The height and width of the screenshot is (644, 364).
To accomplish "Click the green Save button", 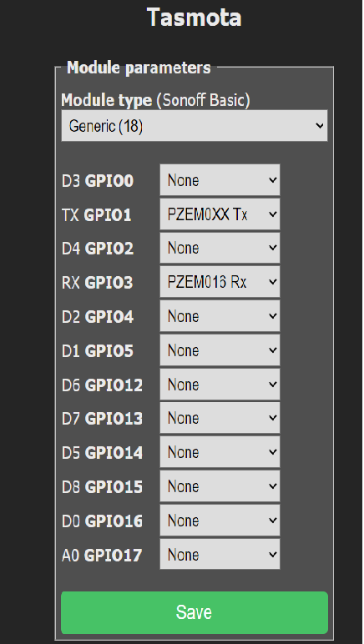I will tap(195, 613).
